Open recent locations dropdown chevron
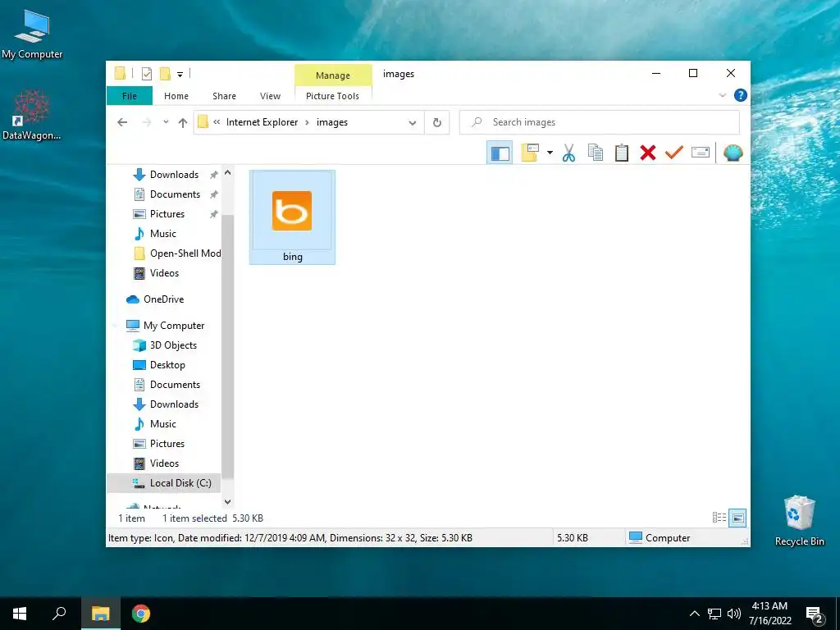The image size is (840, 630). (x=166, y=122)
